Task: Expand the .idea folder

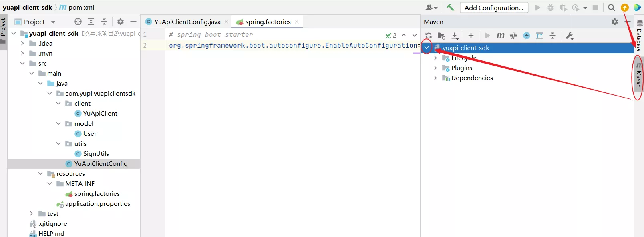Action: (x=22, y=43)
